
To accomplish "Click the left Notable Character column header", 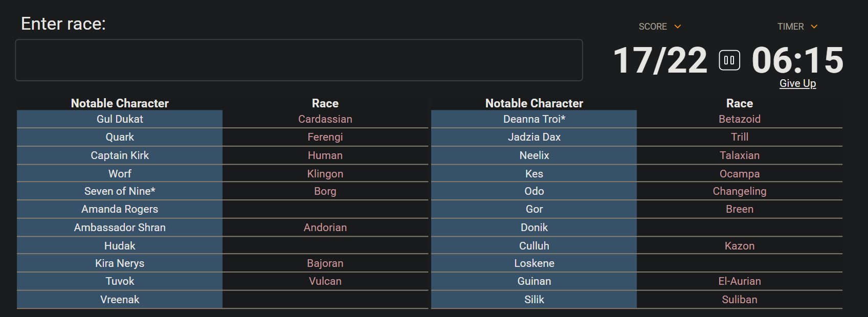I will coord(120,103).
